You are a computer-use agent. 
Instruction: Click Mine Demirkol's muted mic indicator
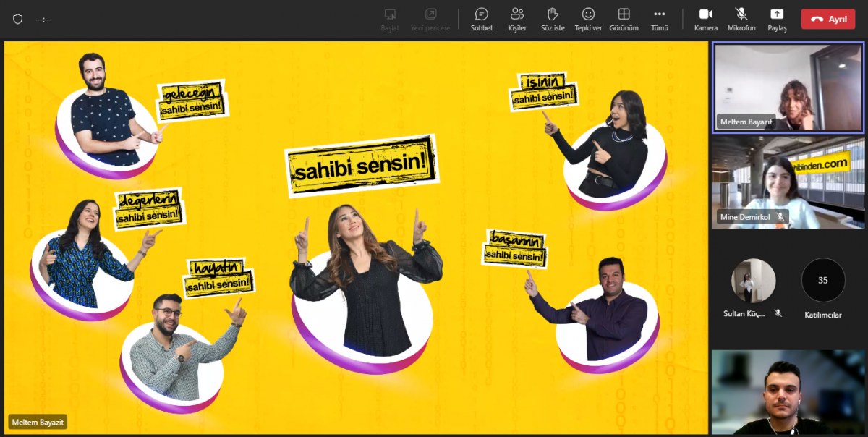coord(780,216)
